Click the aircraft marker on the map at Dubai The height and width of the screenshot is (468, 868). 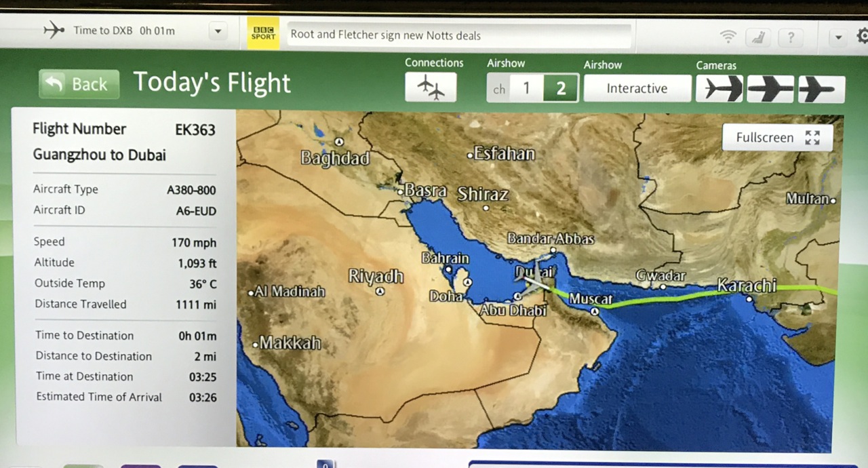(x=537, y=279)
